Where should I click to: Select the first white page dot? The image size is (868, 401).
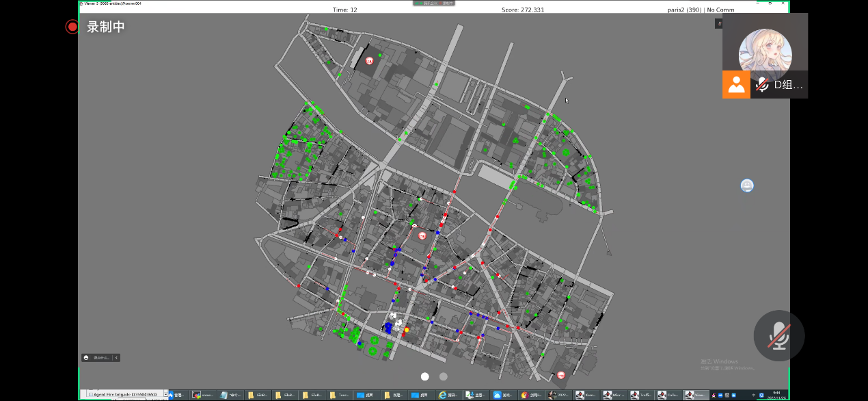[x=424, y=376]
